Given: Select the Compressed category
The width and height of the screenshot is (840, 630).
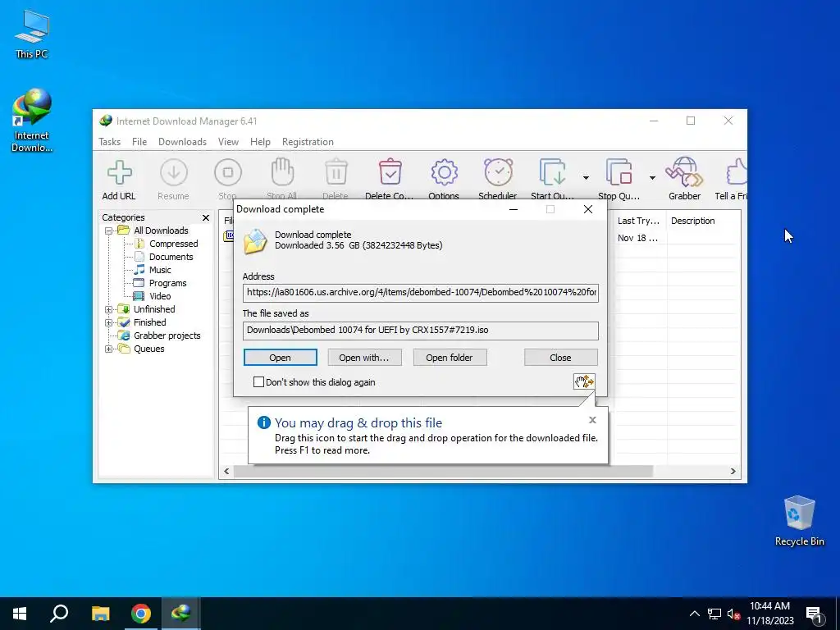Looking at the screenshot, I should pyautogui.click(x=173, y=244).
